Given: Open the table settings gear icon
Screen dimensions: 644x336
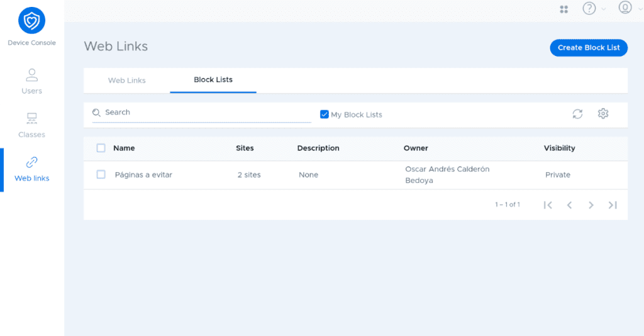Looking at the screenshot, I should [603, 114].
